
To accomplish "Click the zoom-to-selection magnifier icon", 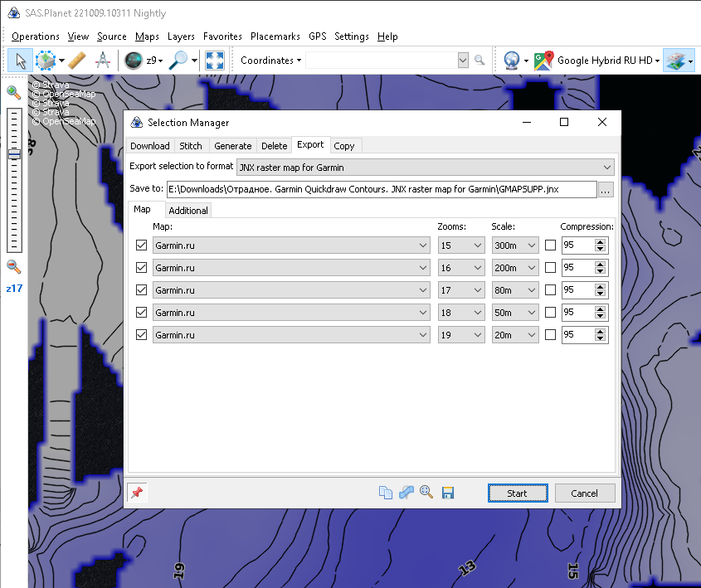I will point(426,493).
